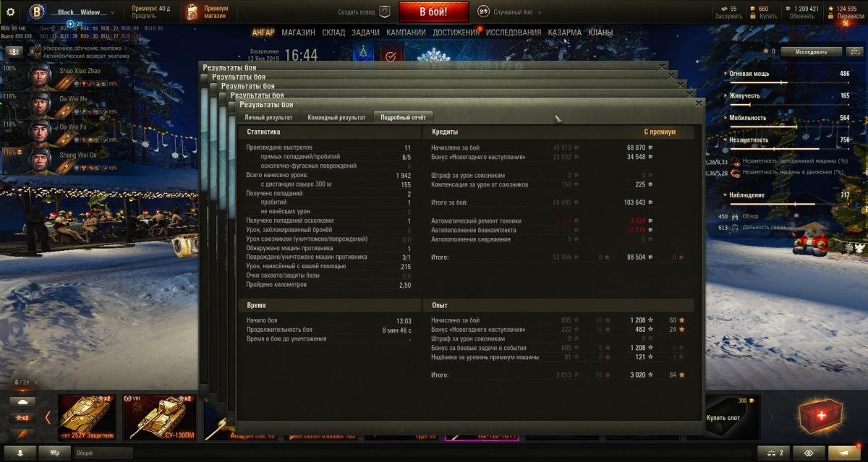Open the СКЛАД tab
868x462 pixels.
(333, 33)
